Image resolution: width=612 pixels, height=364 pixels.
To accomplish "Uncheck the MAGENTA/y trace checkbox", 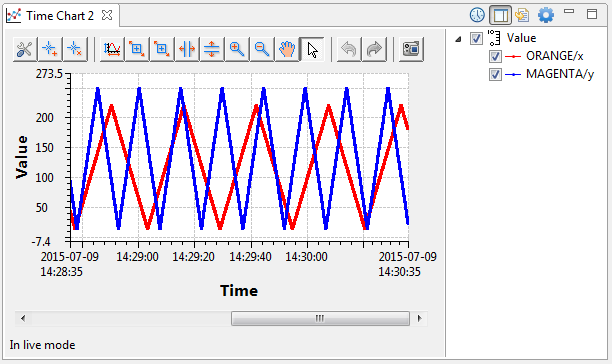I will 495,74.
